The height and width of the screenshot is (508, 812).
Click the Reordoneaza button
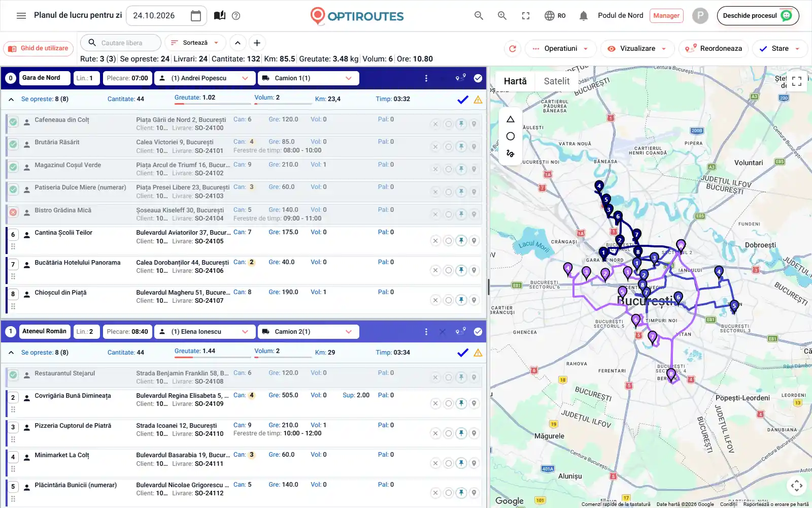tap(714, 49)
